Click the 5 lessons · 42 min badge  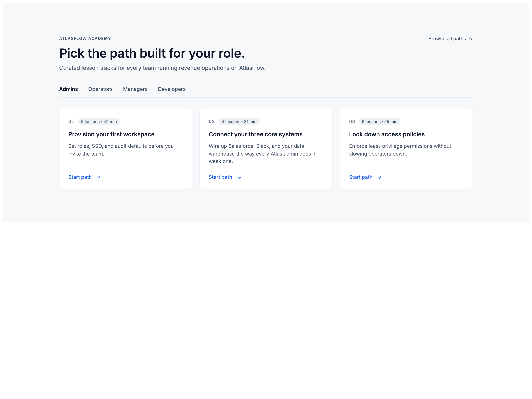99,122
